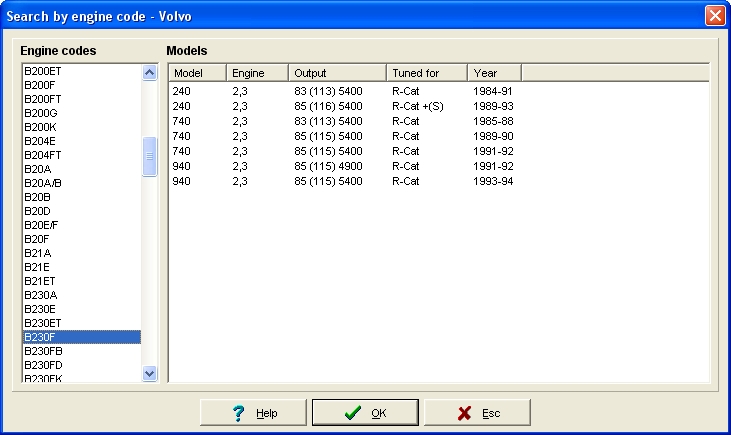This screenshot has height=435, width=731.
Task: Select engine code B230E
Action: [82, 309]
